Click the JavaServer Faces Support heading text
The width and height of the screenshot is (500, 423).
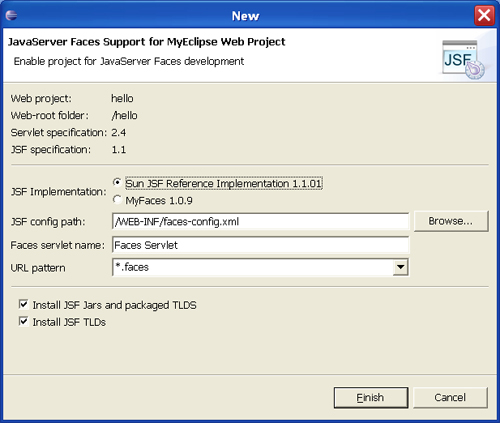point(147,42)
